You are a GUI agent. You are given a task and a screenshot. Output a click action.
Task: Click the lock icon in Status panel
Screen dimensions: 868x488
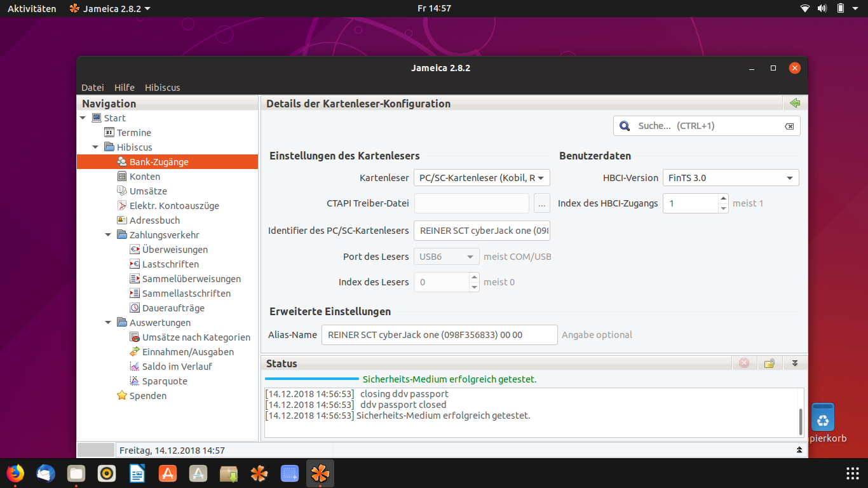770,363
